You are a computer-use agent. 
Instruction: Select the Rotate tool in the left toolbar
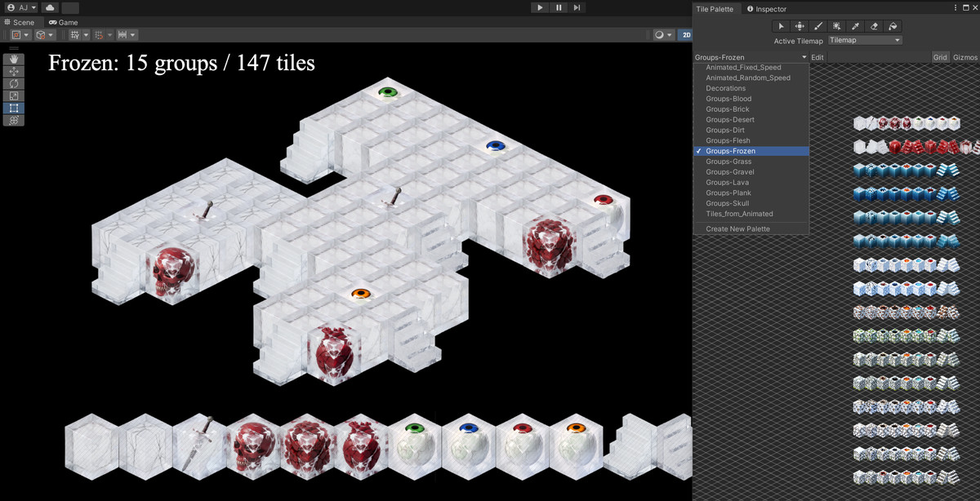13,82
